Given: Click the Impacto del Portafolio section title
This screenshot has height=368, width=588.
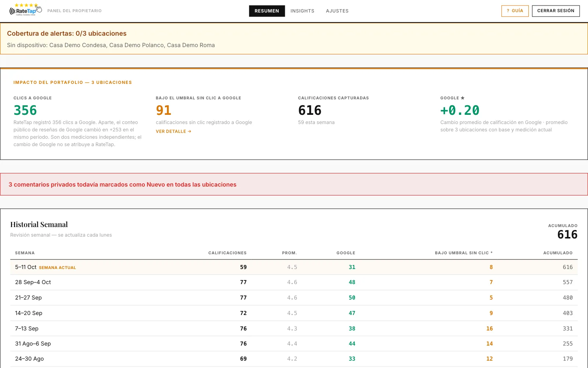Looking at the screenshot, I should point(73,82).
